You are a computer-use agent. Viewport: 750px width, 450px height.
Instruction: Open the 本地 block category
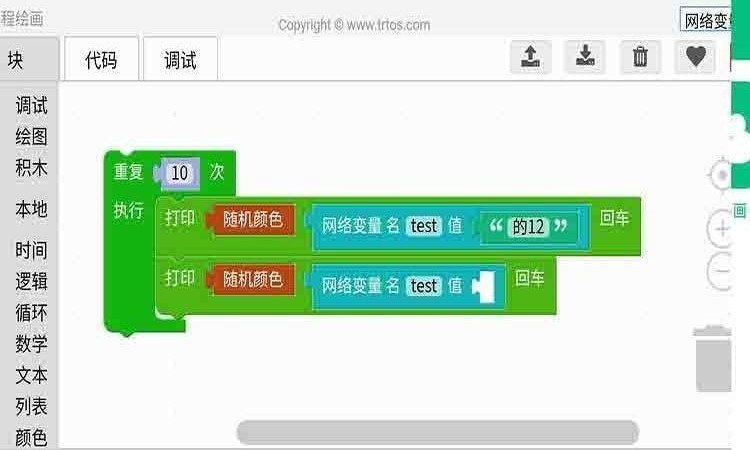point(31,209)
